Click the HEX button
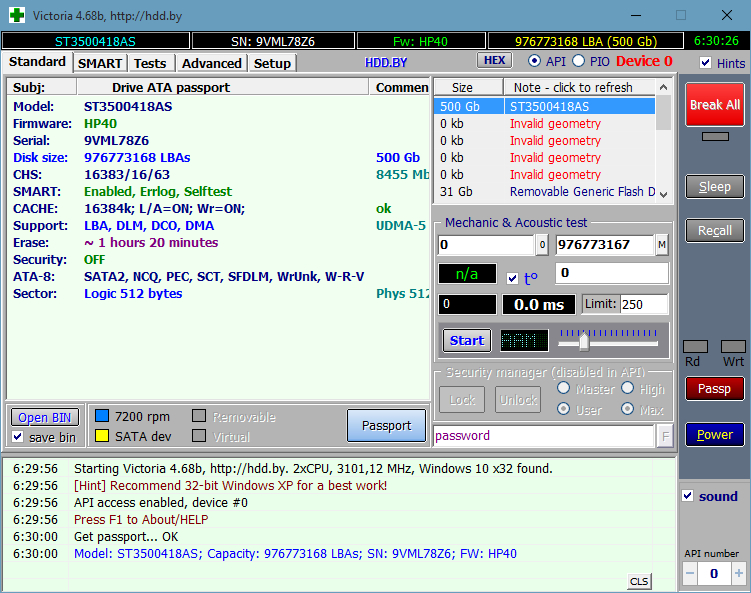This screenshot has width=751, height=593. [x=494, y=60]
